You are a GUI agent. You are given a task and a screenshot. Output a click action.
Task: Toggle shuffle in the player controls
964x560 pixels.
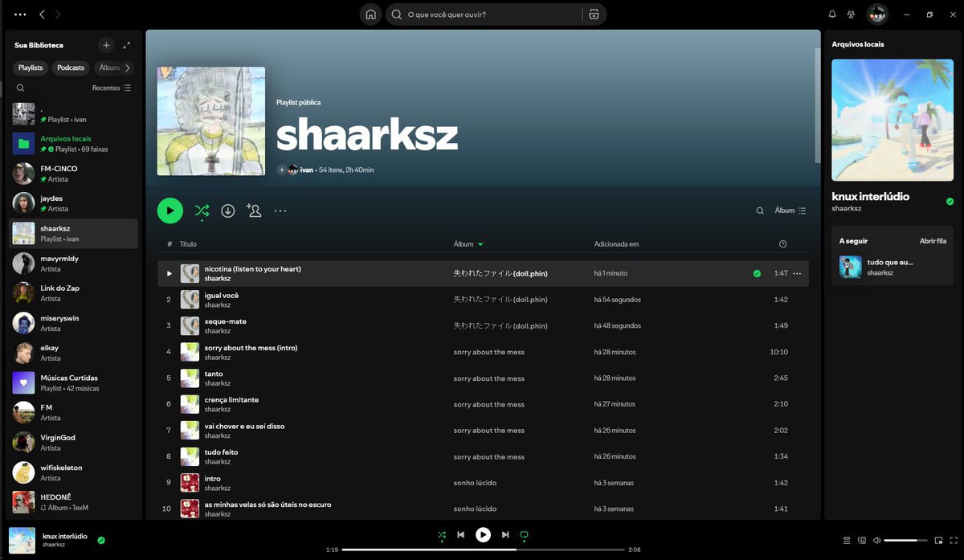442,534
